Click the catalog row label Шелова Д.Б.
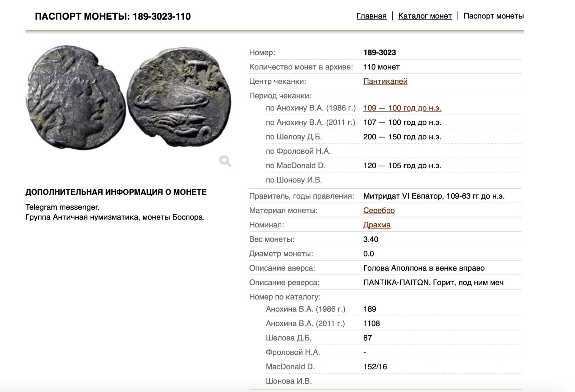The image size is (575, 392). point(289,338)
